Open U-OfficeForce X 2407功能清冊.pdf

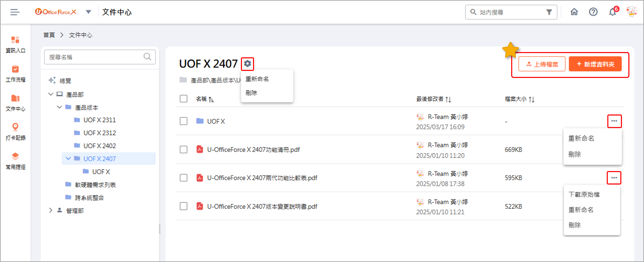click(x=253, y=150)
